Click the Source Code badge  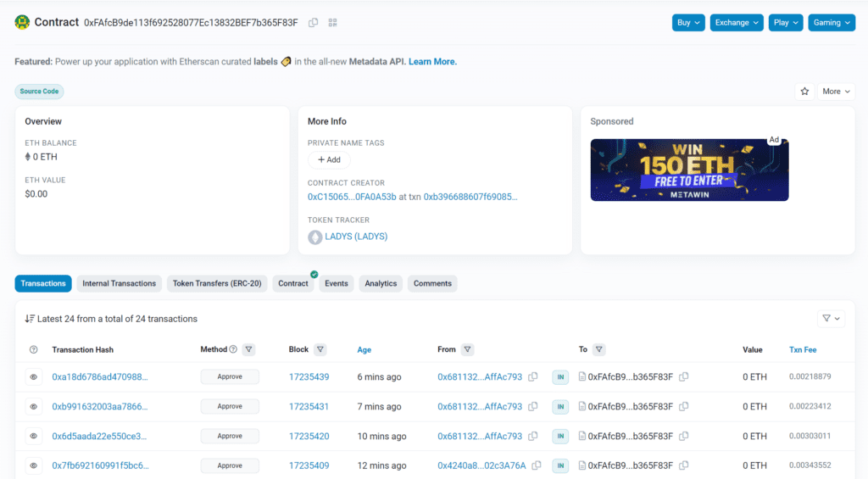pyautogui.click(x=39, y=92)
